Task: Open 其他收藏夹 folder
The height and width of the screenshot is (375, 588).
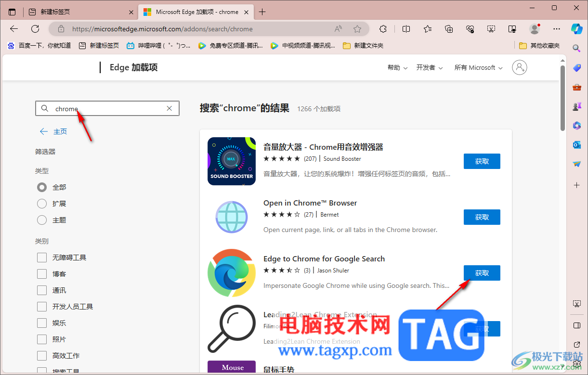Action: [539, 46]
